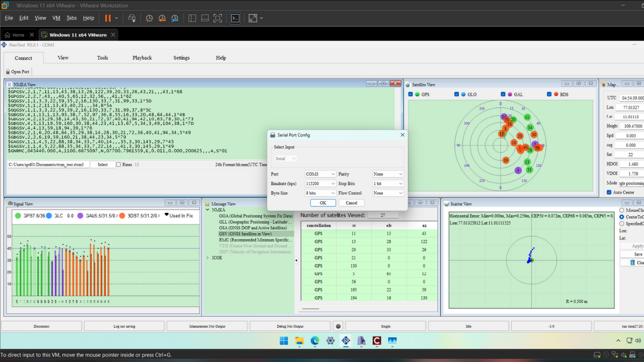
Task: Switch to the Playback tab in iNavTool
Action: click(142, 57)
